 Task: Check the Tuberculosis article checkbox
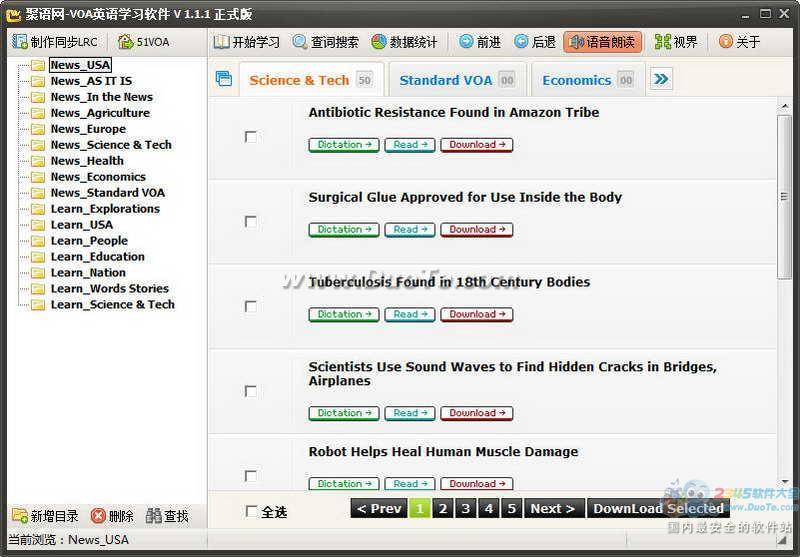click(x=251, y=306)
